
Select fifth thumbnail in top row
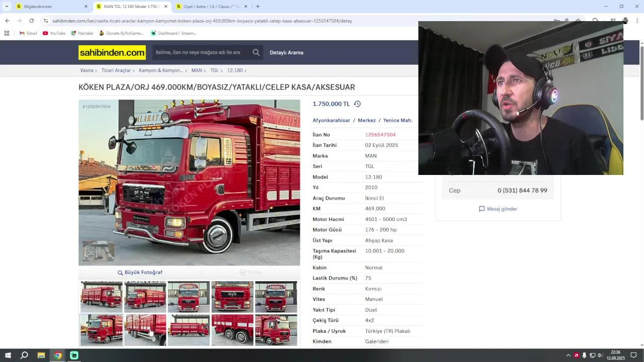point(276,297)
